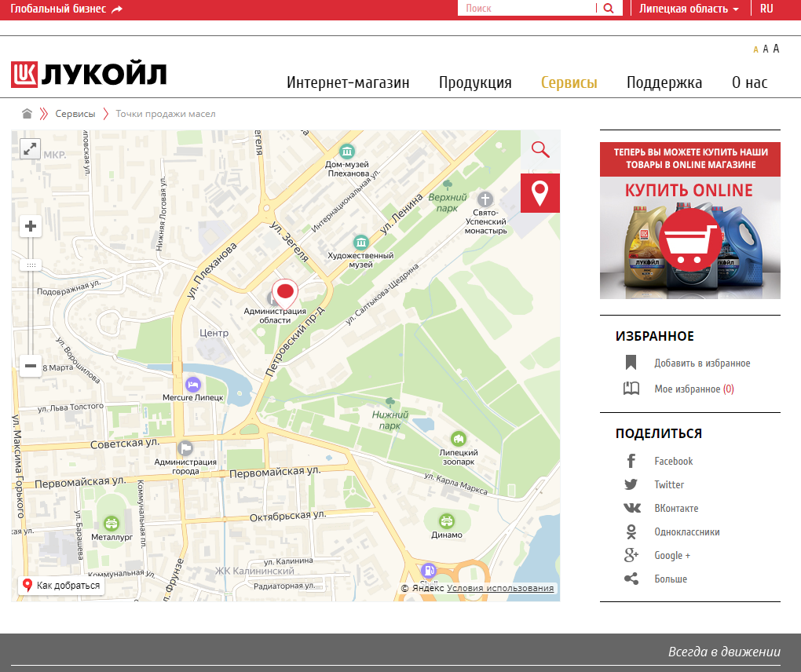Click the Facebook share icon

(631, 461)
